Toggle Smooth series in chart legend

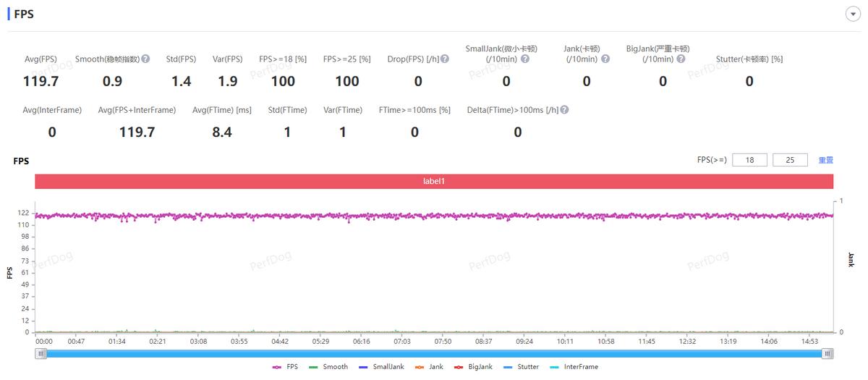point(328,367)
